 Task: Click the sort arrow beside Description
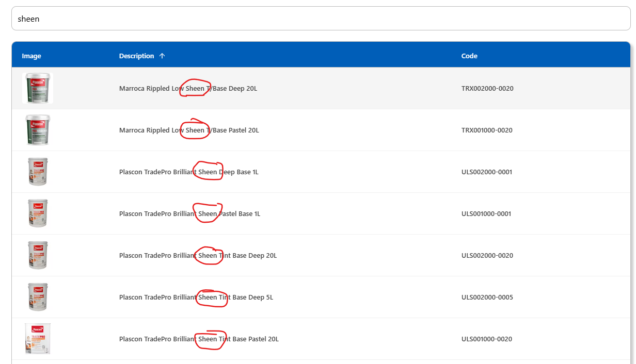point(162,56)
